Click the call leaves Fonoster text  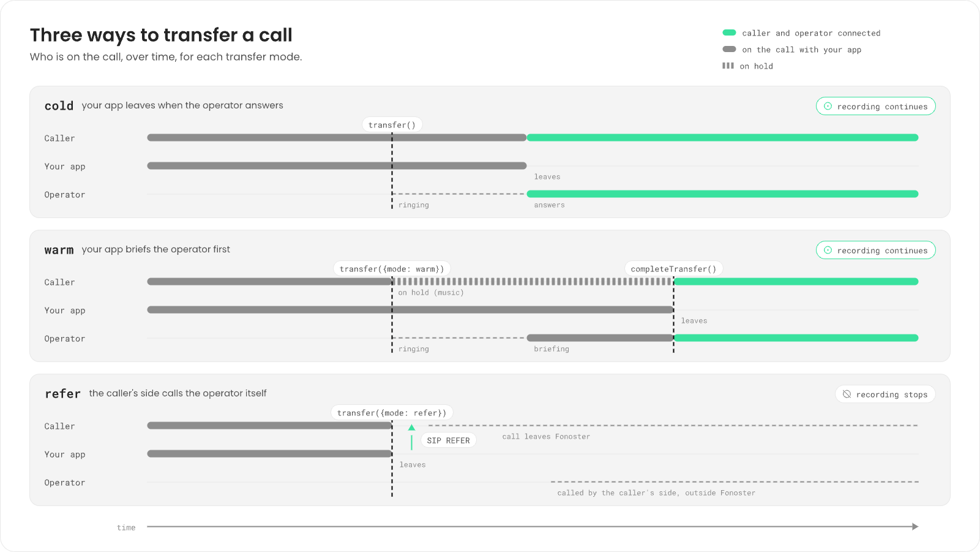point(546,437)
